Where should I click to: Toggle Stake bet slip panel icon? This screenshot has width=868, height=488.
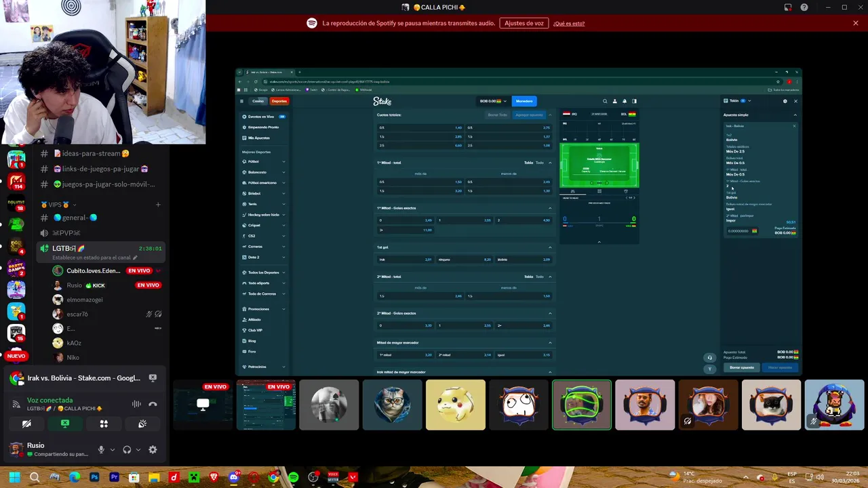pos(635,101)
